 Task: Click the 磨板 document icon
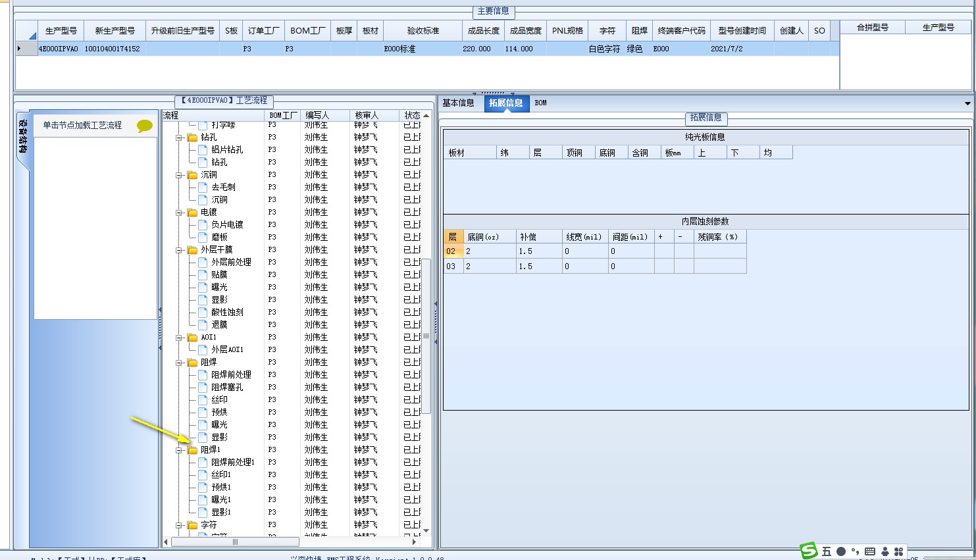tap(203, 238)
